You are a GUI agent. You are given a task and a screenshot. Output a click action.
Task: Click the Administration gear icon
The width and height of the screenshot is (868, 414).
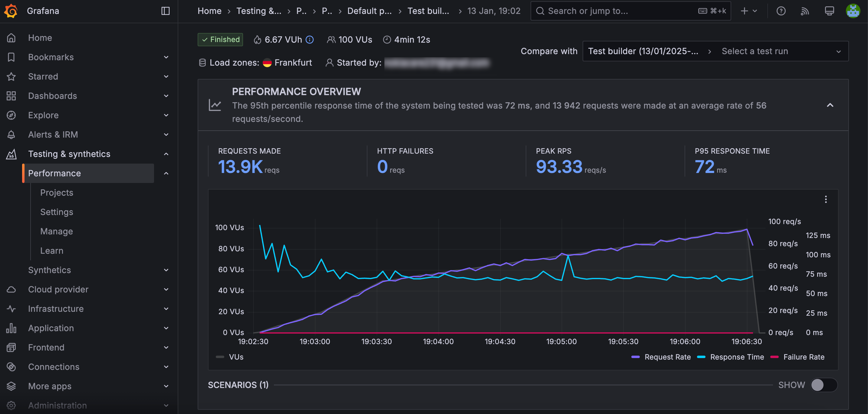pos(11,406)
